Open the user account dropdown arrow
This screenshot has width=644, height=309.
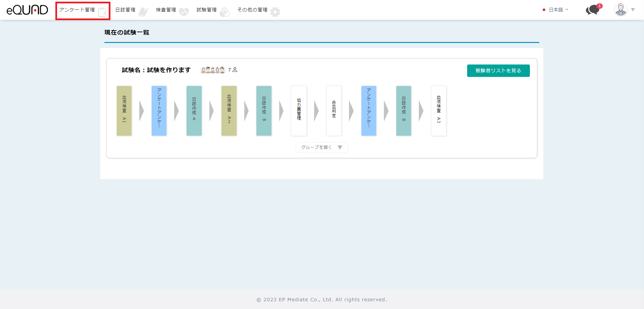(633, 10)
